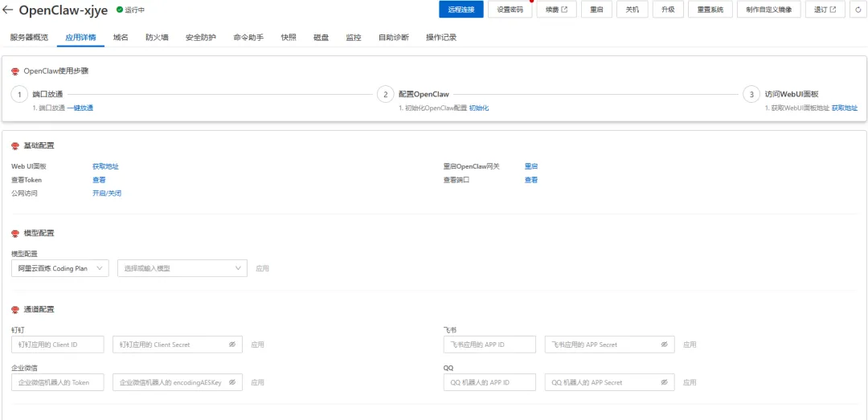Show the 钉钉 Client Secret via eye icon
868x420 pixels.
click(x=232, y=345)
